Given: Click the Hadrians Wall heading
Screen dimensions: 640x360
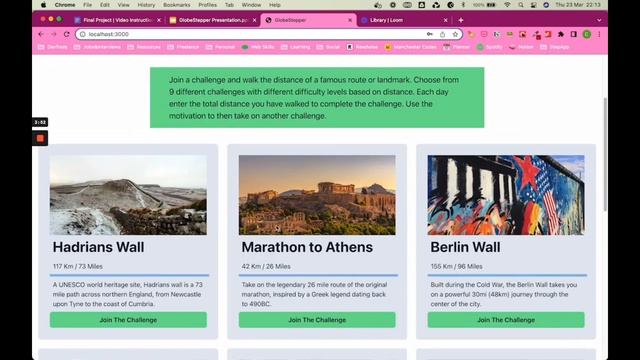Looking at the screenshot, I should 98,247.
